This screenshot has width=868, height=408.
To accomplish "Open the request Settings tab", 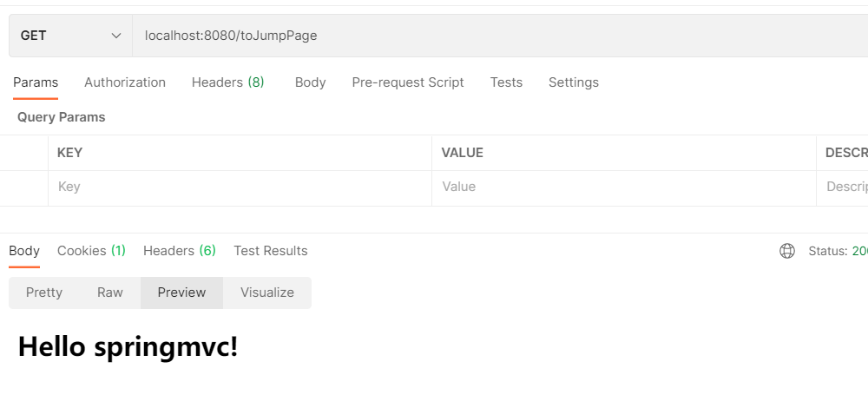I will [573, 82].
